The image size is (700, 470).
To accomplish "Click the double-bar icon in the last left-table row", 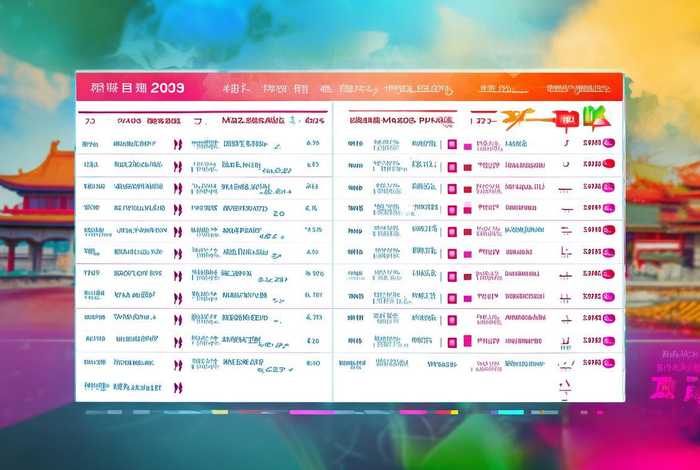I will pos(178,387).
